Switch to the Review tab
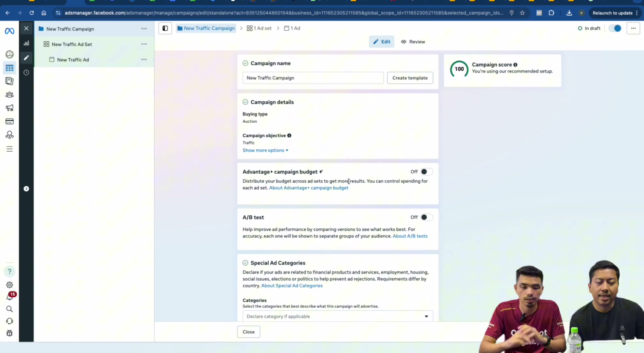 (413, 42)
